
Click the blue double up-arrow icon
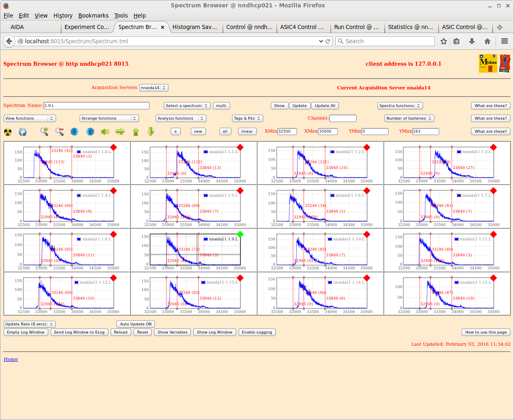90,132
